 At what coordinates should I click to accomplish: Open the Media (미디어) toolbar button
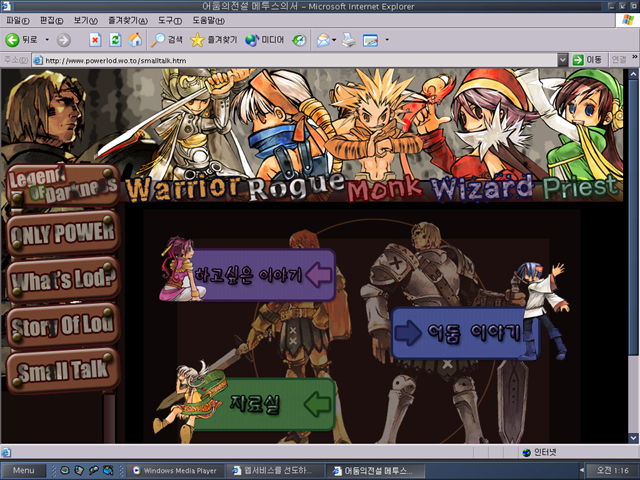(264, 40)
